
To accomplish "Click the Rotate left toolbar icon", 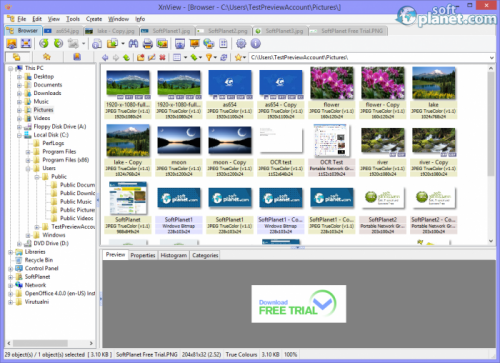I will 44,43.
